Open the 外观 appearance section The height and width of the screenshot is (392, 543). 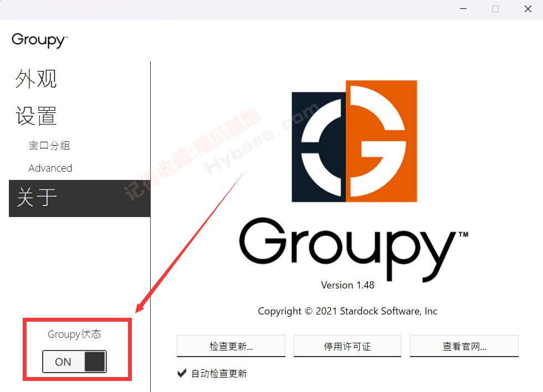(x=36, y=79)
